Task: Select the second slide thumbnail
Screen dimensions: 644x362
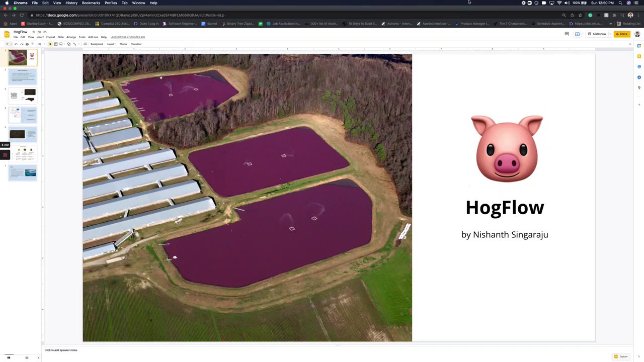Action: (x=23, y=76)
